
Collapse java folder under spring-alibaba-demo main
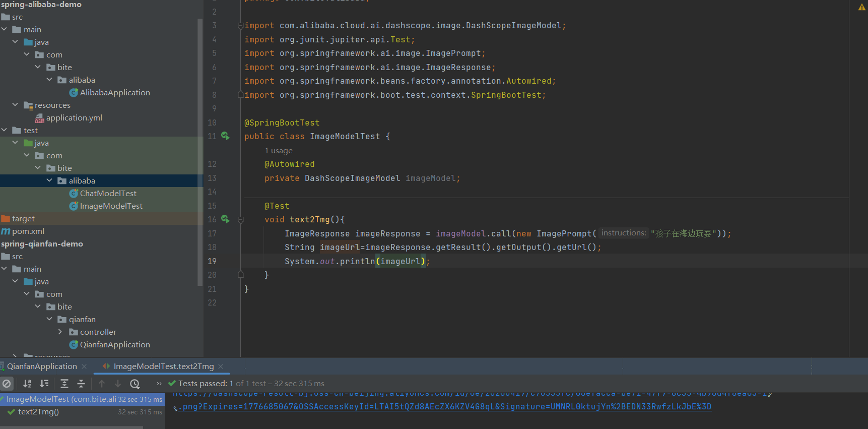pos(16,42)
